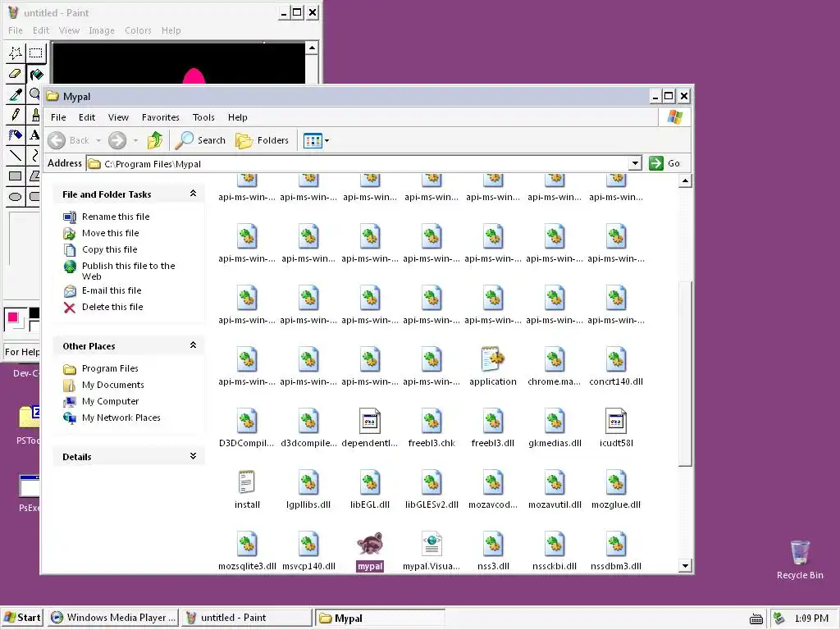Screen dimensions: 840x630
Task: Select the mypal application raccoon icon
Action: pos(370,544)
